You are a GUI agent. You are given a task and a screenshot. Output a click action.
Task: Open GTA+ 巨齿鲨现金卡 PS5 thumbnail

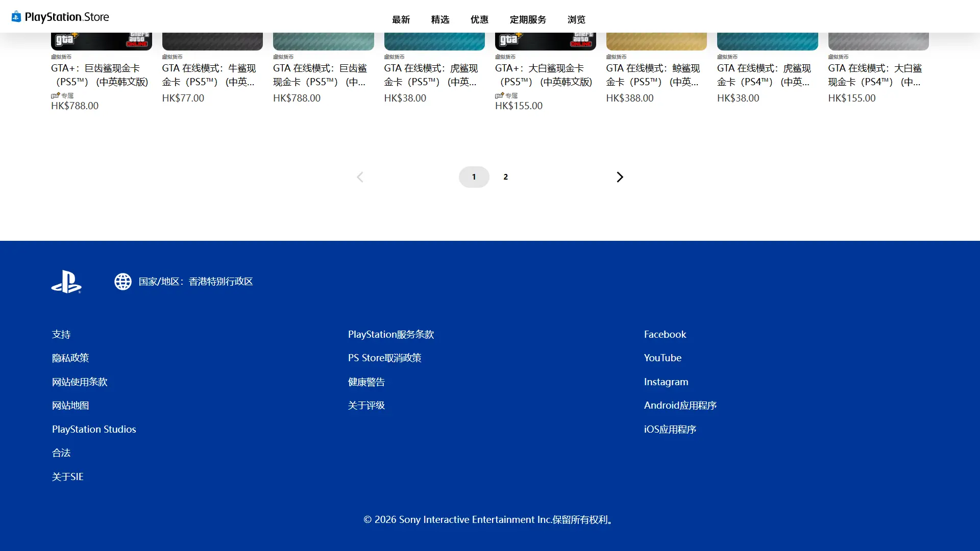(x=101, y=41)
